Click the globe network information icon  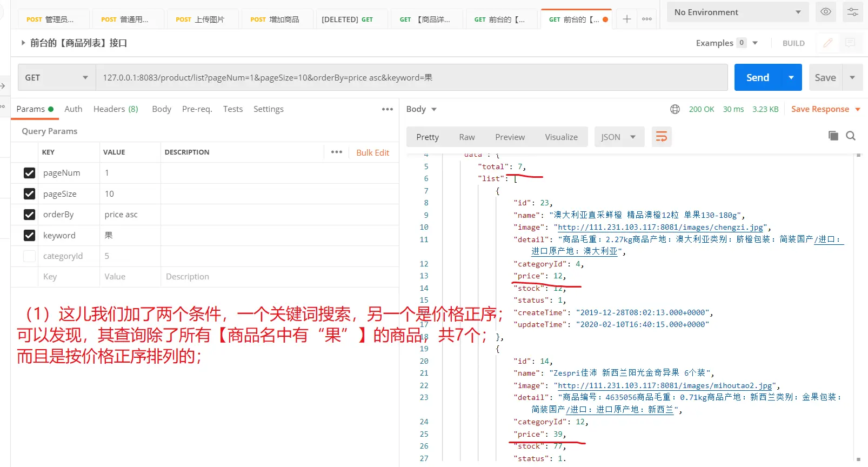(675, 109)
